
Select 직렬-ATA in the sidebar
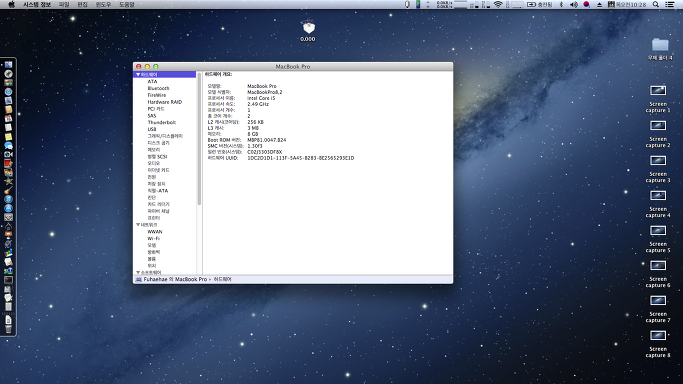(157, 191)
